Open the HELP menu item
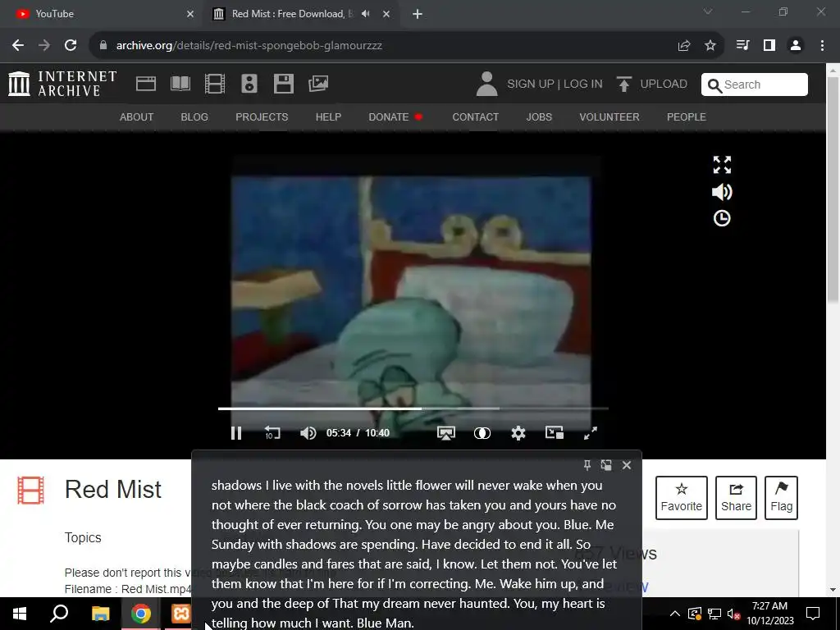The width and height of the screenshot is (840, 630). click(328, 116)
